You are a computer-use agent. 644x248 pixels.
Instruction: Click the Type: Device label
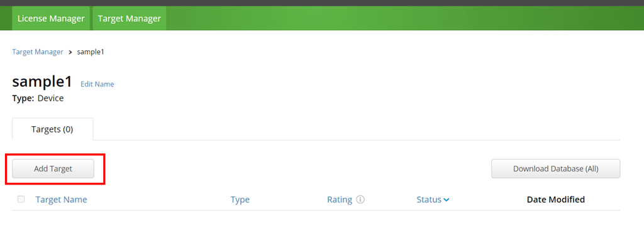[x=38, y=99]
